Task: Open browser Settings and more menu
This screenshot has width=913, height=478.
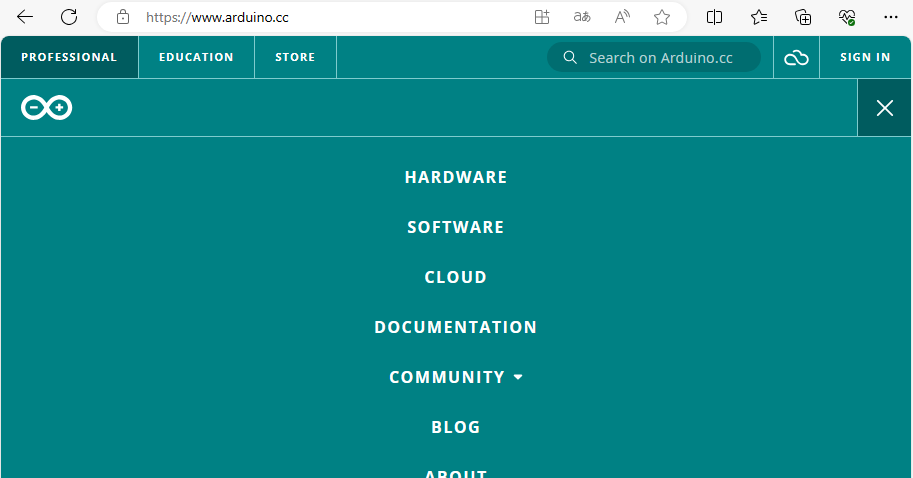Action: [x=891, y=17]
